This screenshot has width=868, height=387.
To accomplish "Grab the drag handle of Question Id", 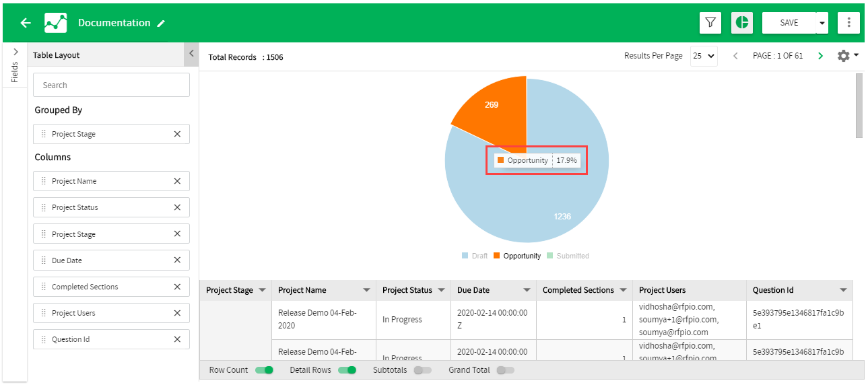I will pos(44,339).
